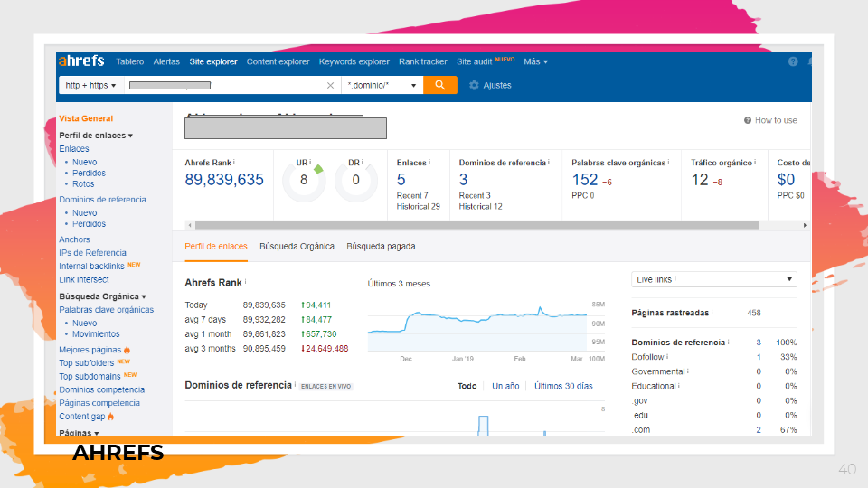
Task: Open Perdidos under Enlaces
Action: coord(89,174)
